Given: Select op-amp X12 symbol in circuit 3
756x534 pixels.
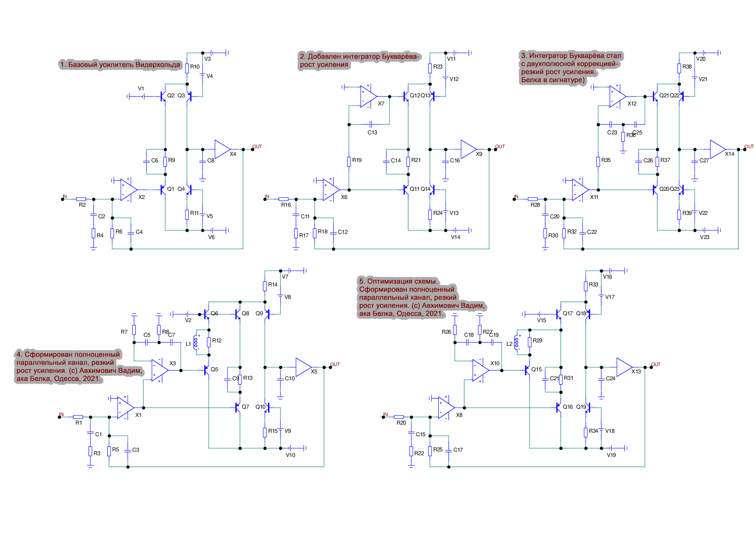Looking at the screenshot, I should click(x=618, y=96).
